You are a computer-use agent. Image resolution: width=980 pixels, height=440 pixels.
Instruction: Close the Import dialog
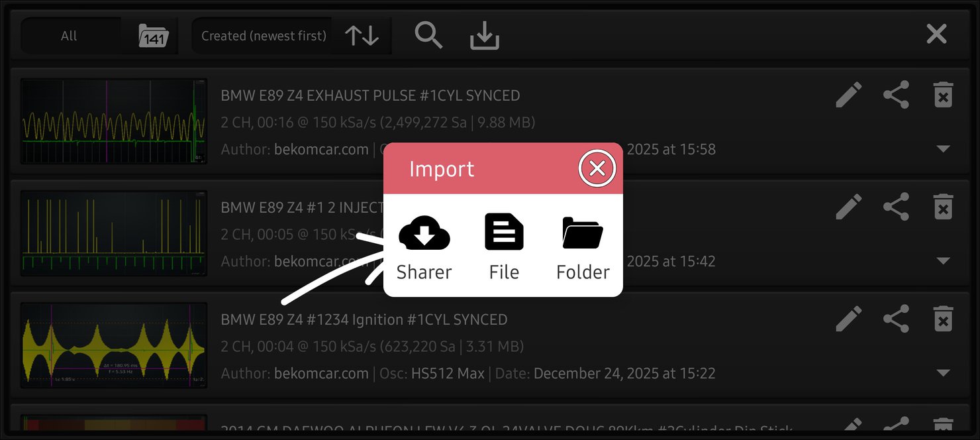[x=597, y=169]
